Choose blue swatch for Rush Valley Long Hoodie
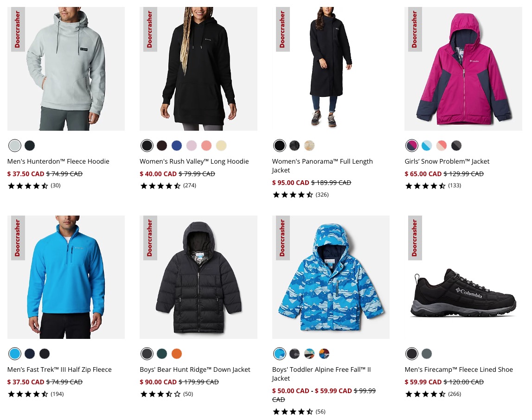The height and width of the screenshot is (420, 532). (x=177, y=146)
